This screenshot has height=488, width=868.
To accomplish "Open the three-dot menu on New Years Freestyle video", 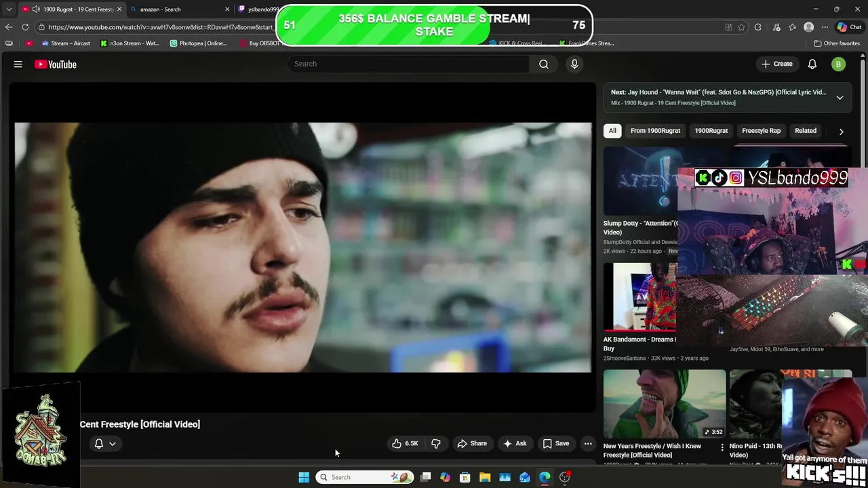I will (722, 447).
